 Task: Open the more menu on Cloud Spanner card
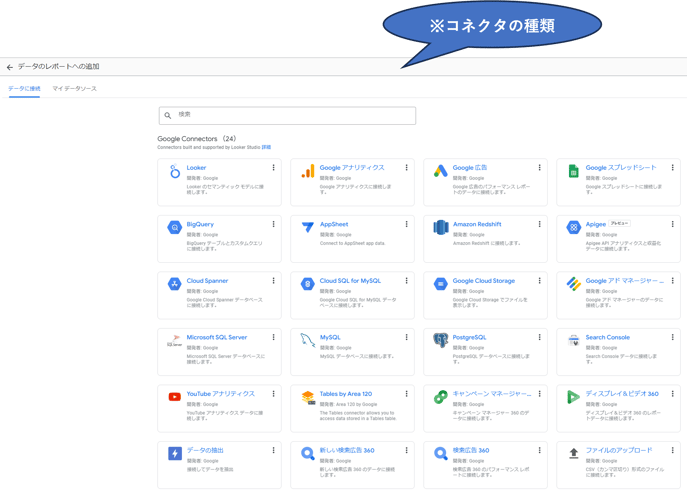[273, 281]
